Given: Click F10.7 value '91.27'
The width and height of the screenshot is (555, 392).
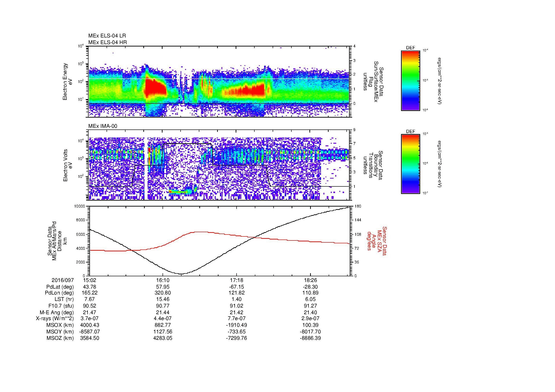Looking at the screenshot, I should [x=310, y=306].
